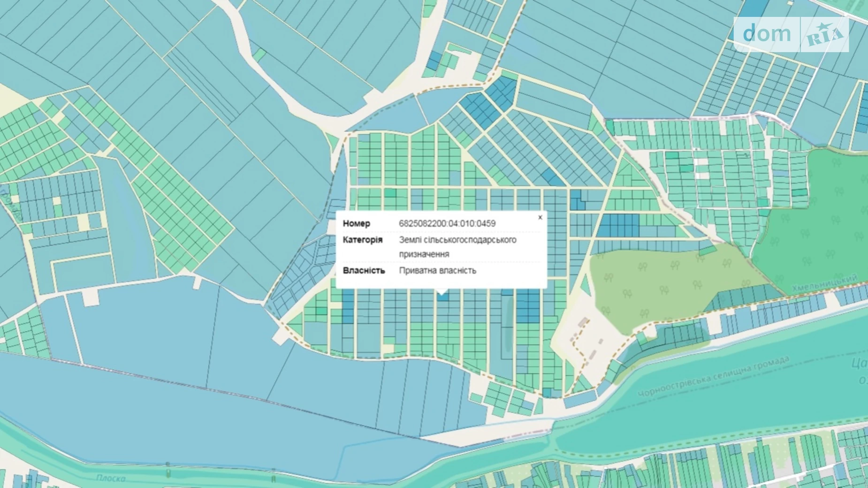Select cadastral number 6825082200:04:010:0459
This screenshot has width=868, height=488.
(x=447, y=223)
